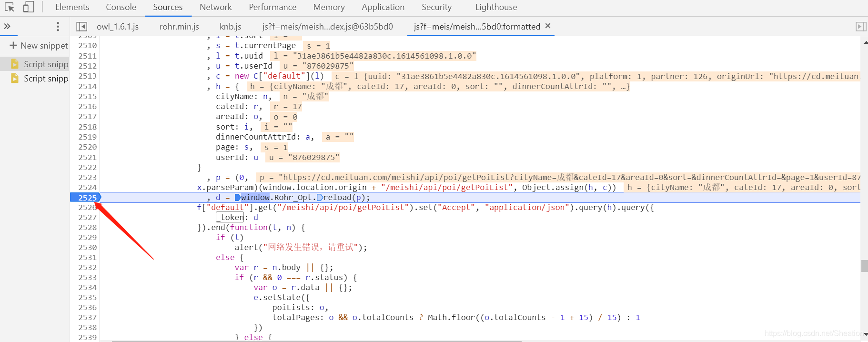Set breakpoint on line number 2535
The image size is (868, 342).
pyautogui.click(x=87, y=298)
